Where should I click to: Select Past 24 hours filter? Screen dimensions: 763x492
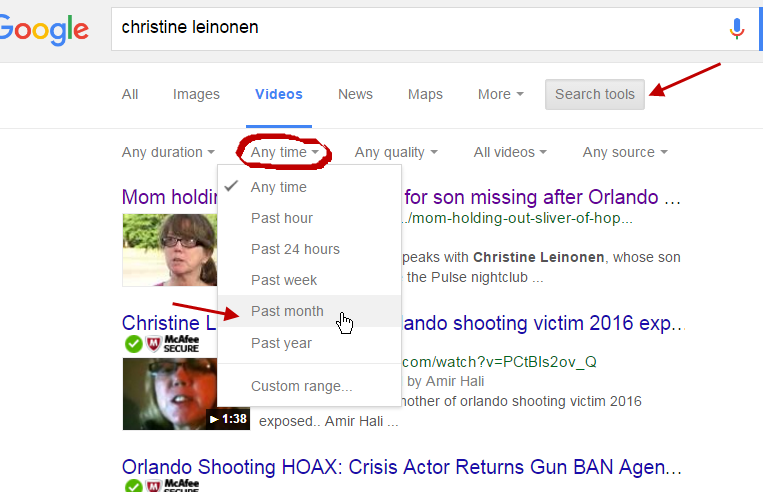pos(295,249)
